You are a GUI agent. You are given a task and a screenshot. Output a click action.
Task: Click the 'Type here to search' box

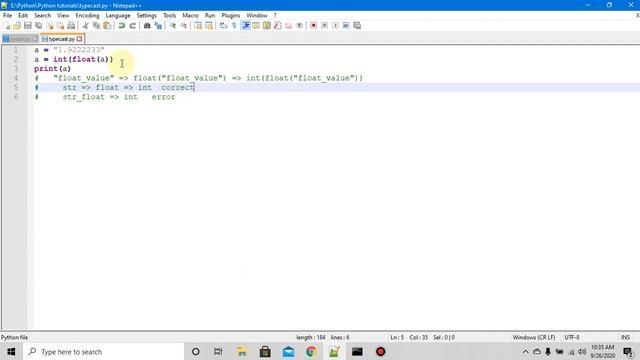[x=104, y=352]
